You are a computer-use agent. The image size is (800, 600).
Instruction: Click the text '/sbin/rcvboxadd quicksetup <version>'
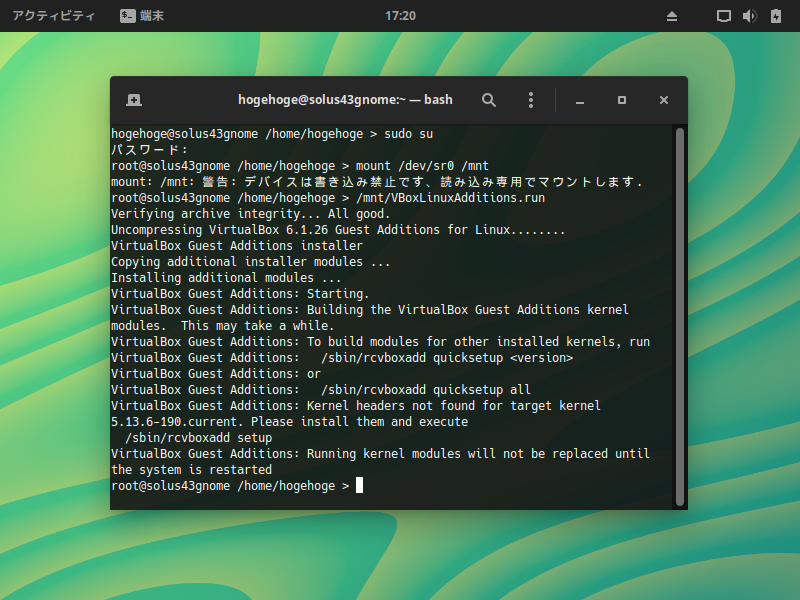pos(447,358)
